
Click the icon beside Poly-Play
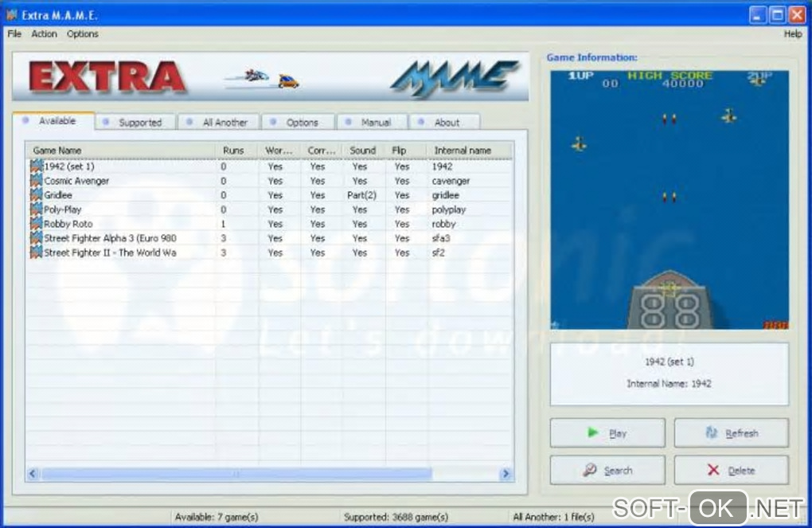[x=37, y=209]
